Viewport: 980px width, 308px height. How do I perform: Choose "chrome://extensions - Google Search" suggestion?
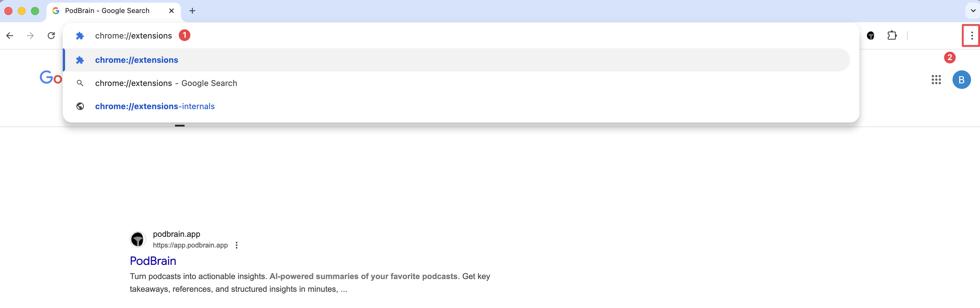tap(166, 83)
